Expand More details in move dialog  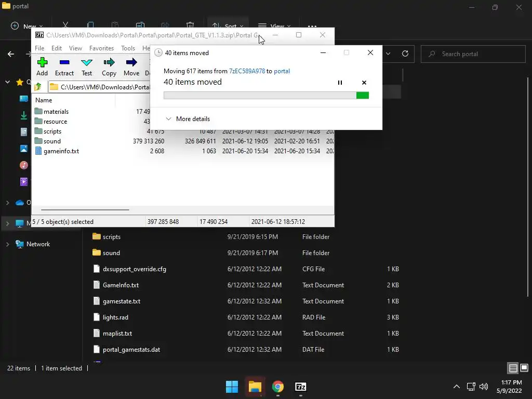coord(188,119)
